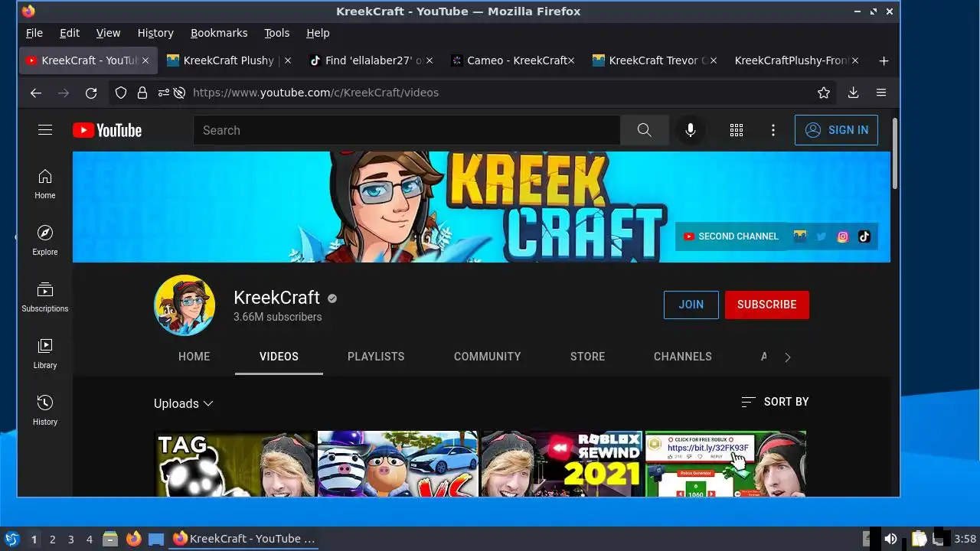Open the merch store icon on banner

[x=800, y=236]
